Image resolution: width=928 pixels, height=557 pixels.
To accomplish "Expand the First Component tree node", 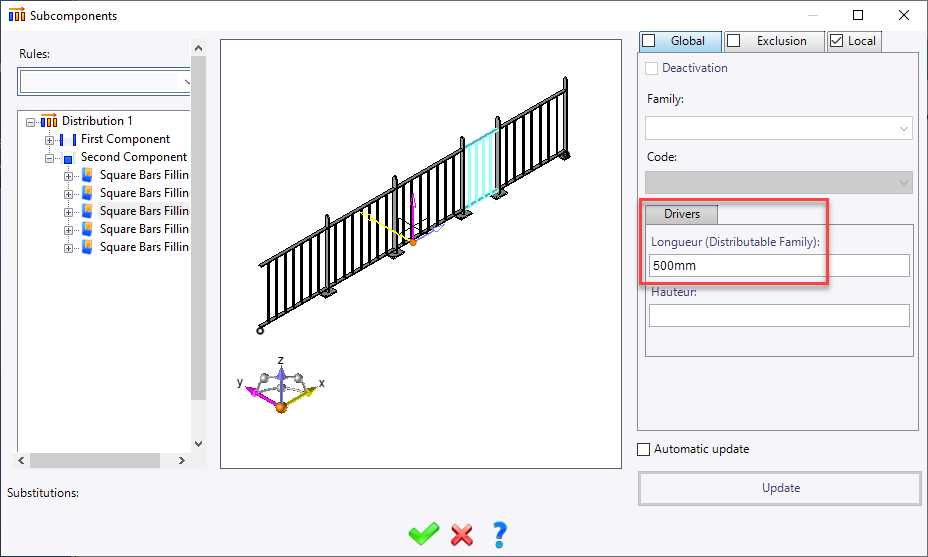I will (50, 139).
